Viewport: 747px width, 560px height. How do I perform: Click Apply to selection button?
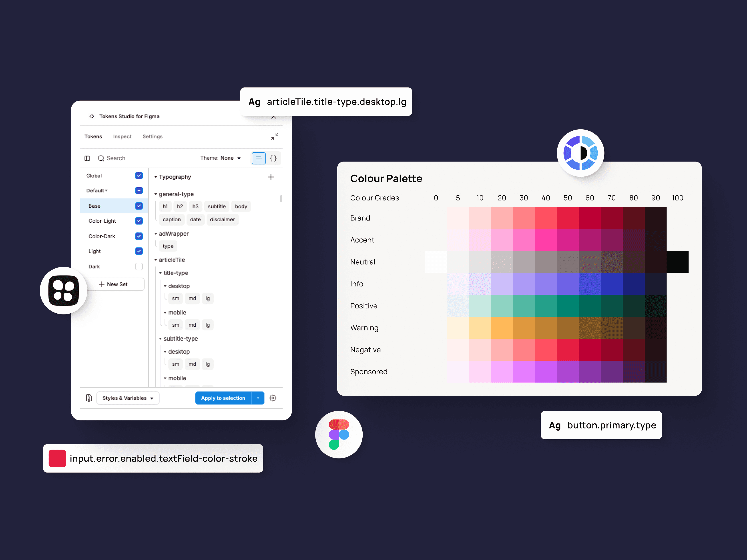223,398
